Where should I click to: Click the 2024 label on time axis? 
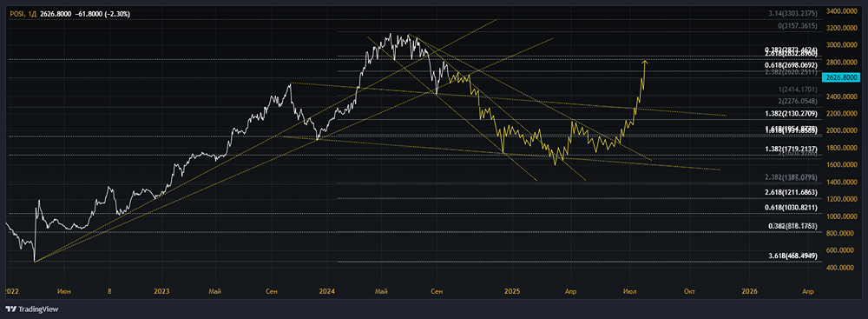327,290
